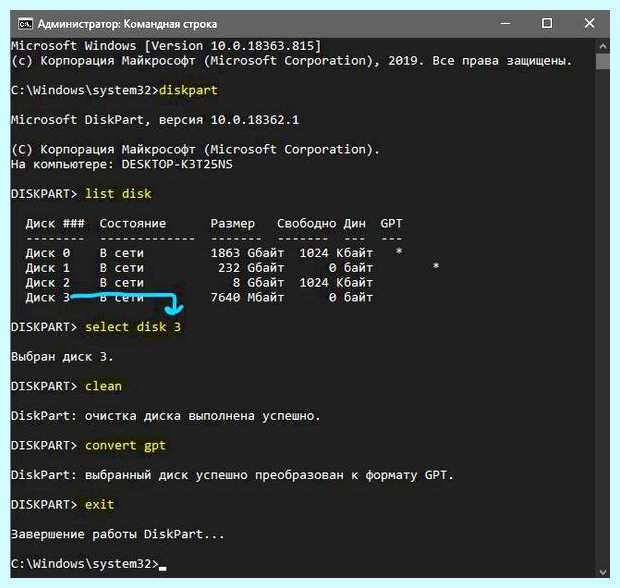Click the '7640 Мбайт' size value
This screenshot has height=588, width=620.
point(247,297)
